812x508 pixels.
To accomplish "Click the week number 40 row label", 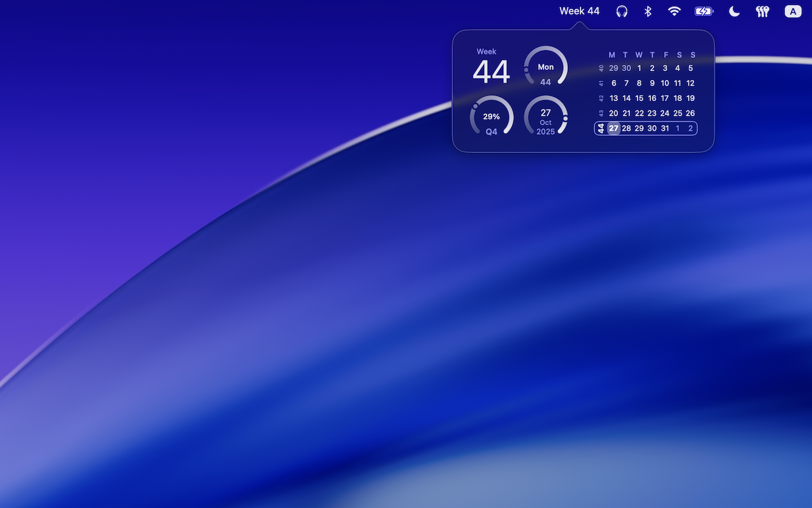I will point(601,68).
